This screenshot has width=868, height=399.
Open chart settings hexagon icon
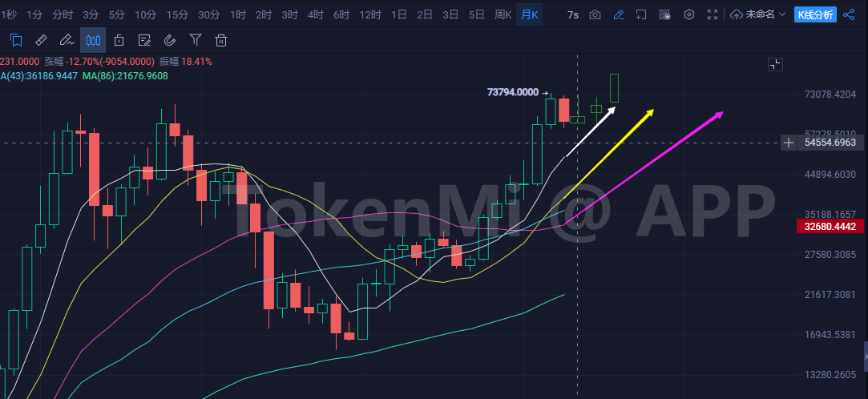tap(688, 14)
